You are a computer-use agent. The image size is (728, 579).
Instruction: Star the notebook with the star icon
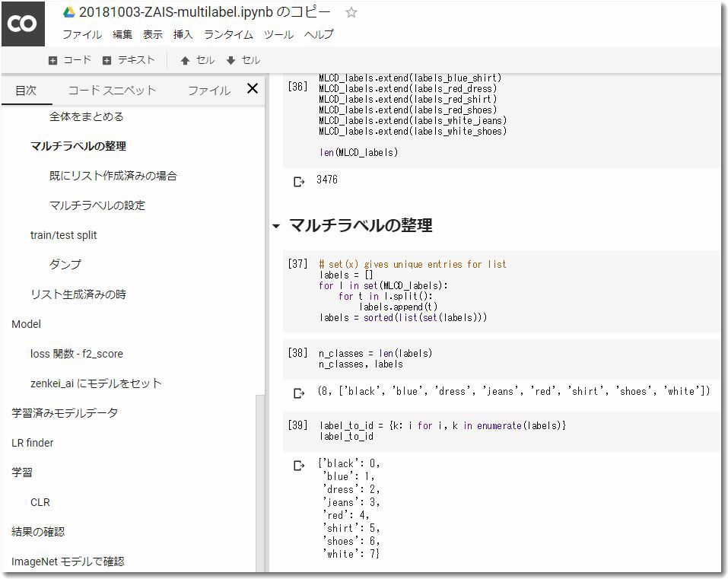[351, 12]
